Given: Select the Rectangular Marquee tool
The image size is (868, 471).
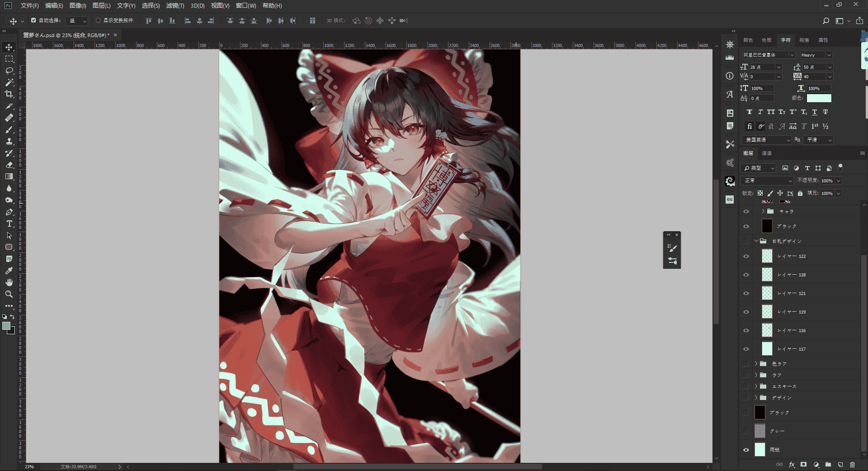Looking at the screenshot, I should click(x=9, y=59).
